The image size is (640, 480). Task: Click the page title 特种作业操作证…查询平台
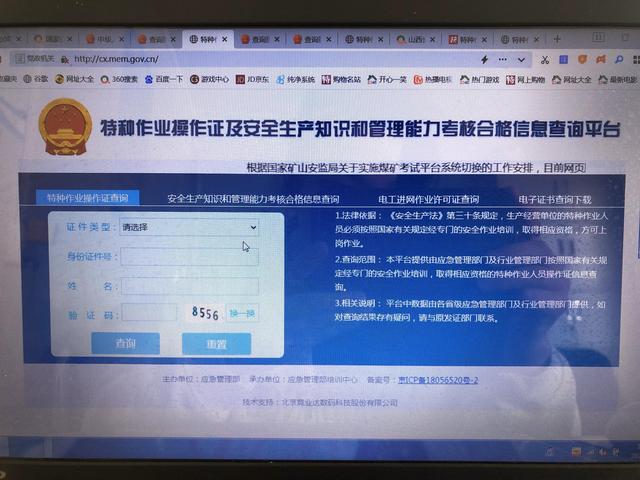tap(360, 129)
